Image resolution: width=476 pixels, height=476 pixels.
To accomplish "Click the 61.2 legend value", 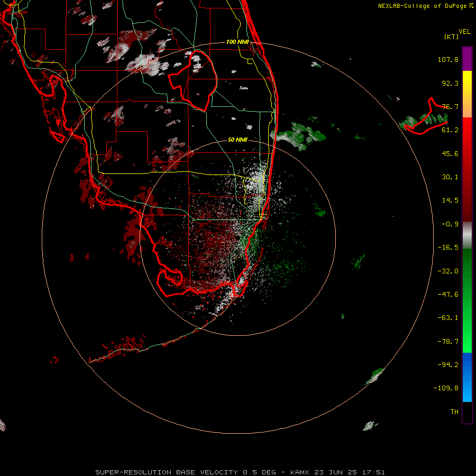I will (x=450, y=130).
